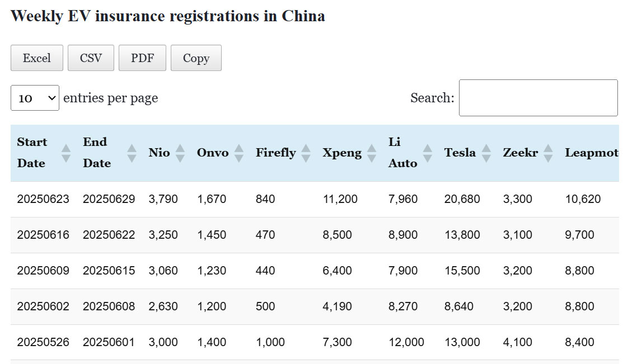Click the 20250616 start date cell

click(43, 235)
